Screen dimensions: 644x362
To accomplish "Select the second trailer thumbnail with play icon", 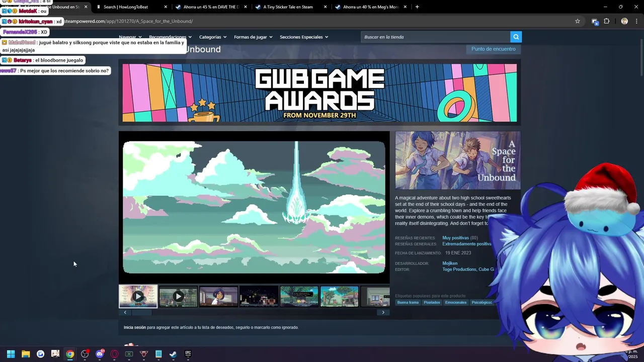I will click(178, 297).
